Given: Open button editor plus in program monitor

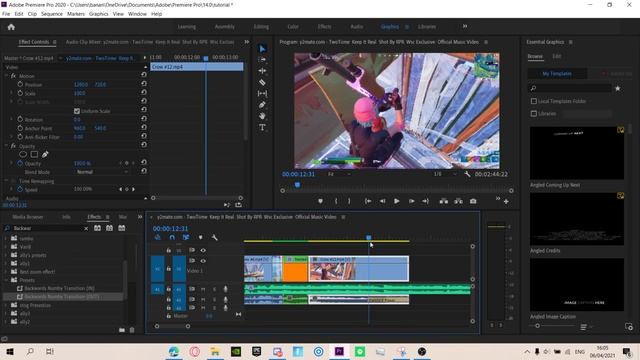Looking at the screenshot, I should (x=506, y=202).
